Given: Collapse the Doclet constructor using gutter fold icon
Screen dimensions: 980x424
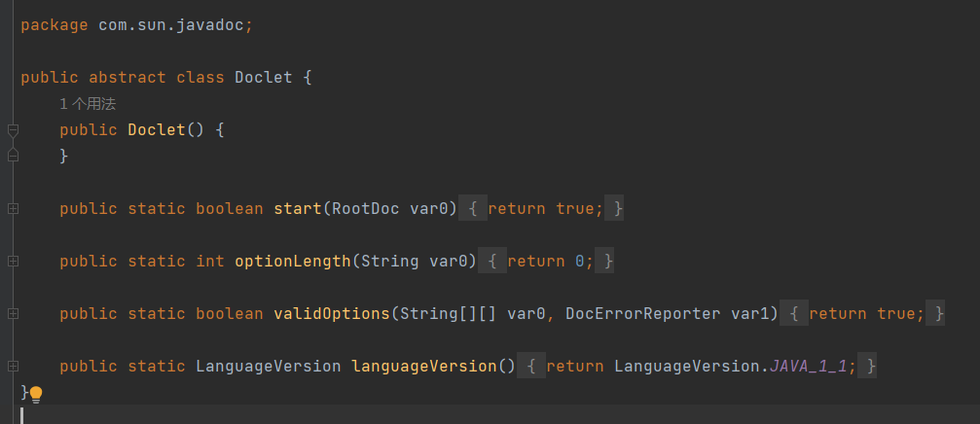Looking at the screenshot, I should [x=13, y=130].
